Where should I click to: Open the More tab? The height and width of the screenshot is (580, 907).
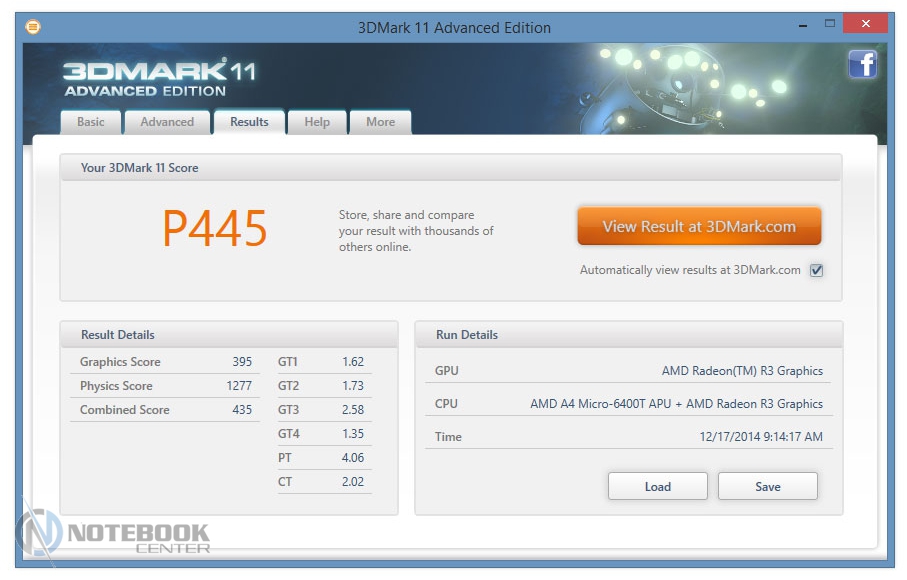point(380,122)
